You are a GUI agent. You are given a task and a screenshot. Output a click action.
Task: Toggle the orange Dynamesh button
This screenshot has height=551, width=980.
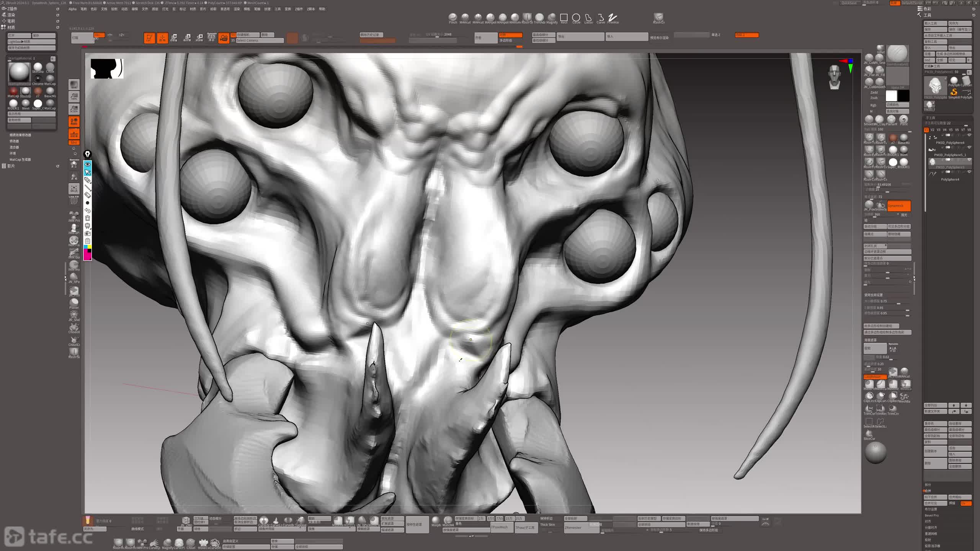[898, 206]
